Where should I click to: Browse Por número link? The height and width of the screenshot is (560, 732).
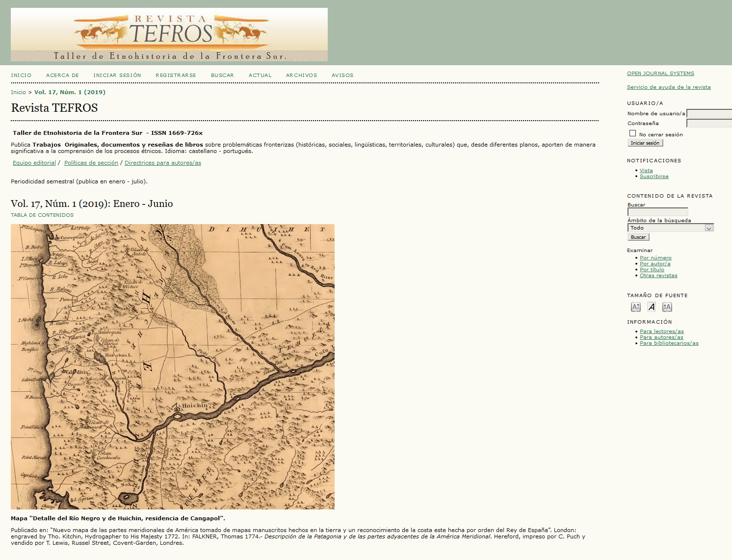655,258
